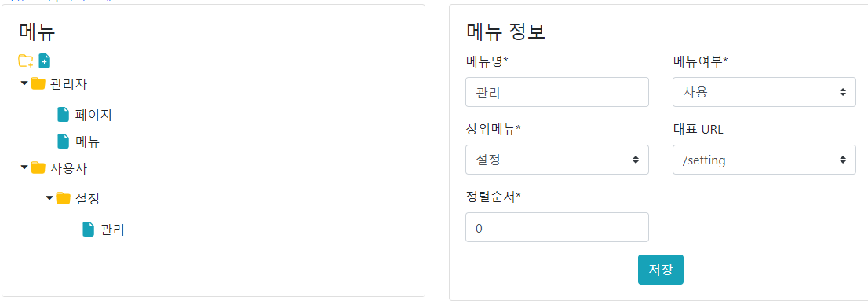Open the 메뉴여부 dropdown showing 사용

coord(764,92)
